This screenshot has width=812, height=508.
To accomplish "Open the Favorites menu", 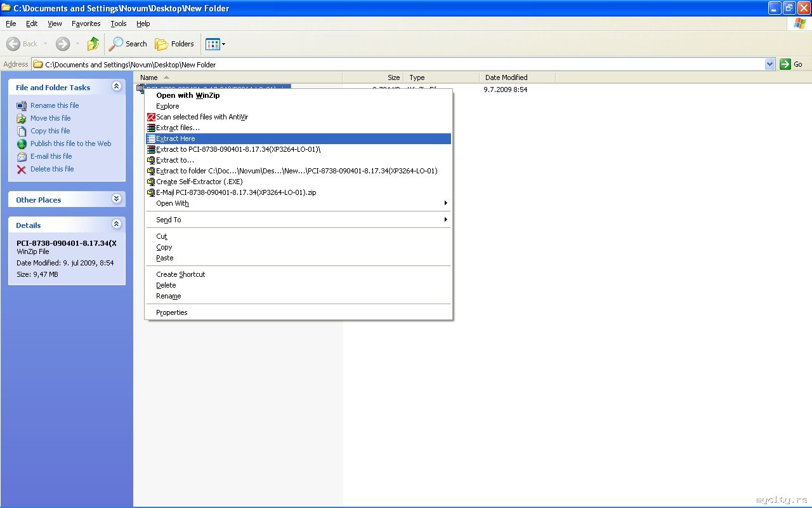I will 86,23.
